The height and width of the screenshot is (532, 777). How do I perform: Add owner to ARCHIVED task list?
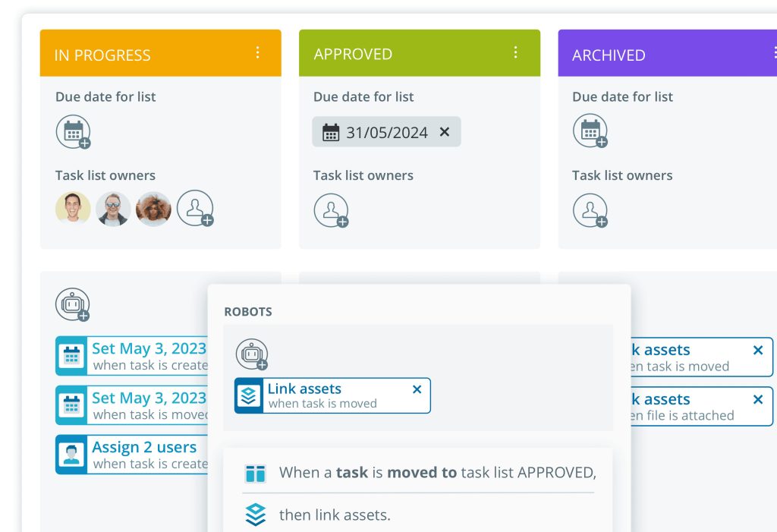[x=590, y=210]
